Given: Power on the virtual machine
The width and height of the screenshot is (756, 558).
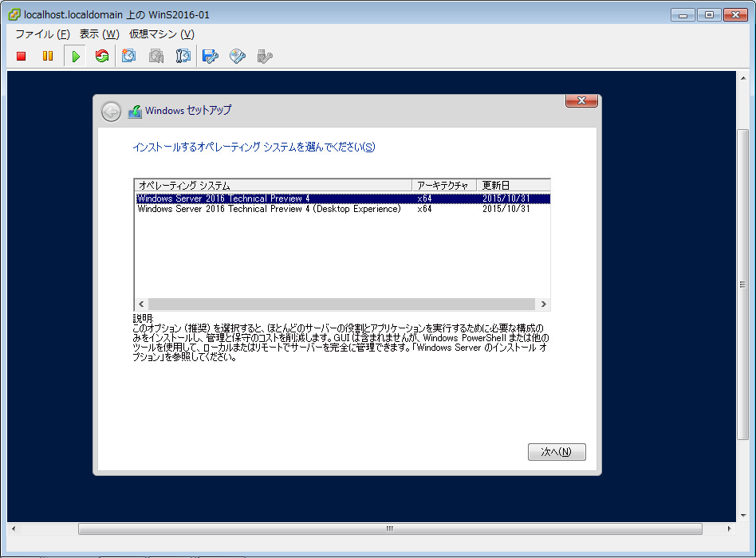Looking at the screenshot, I should pos(75,56).
